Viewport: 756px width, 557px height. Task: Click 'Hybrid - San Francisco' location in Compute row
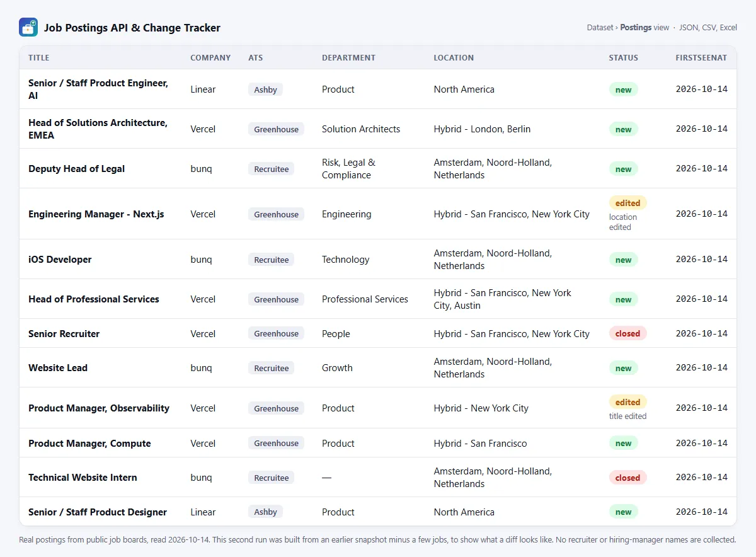[480, 444]
